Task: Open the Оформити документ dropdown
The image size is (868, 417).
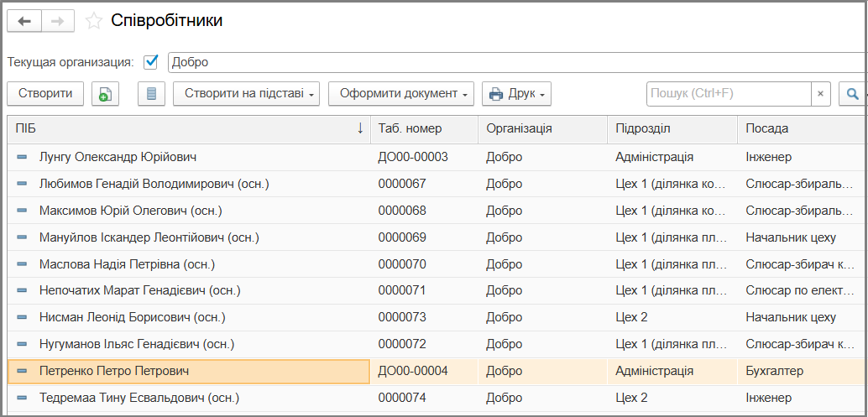Action: tap(401, 93)
